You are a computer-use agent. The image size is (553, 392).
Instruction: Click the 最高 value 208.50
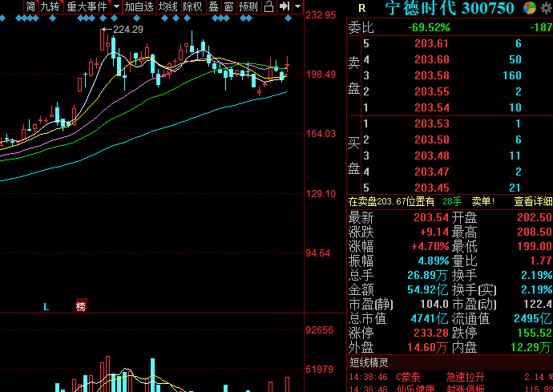(535, 232)
